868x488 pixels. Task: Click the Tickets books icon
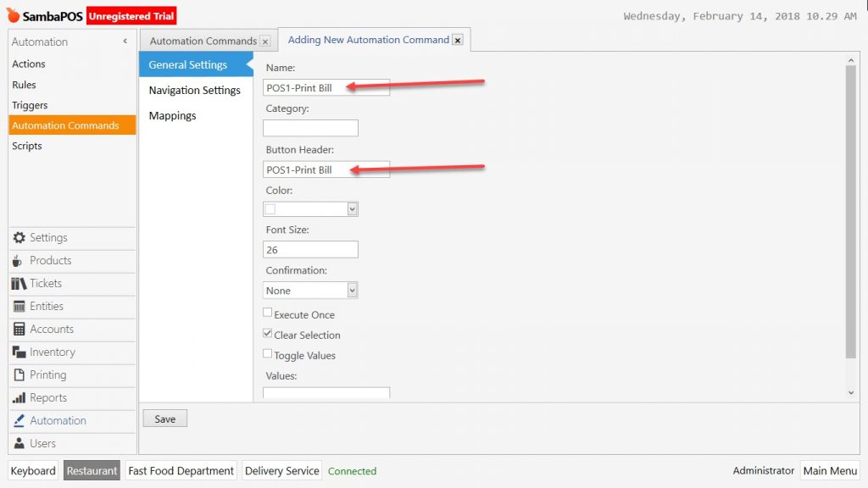[19, 283]
